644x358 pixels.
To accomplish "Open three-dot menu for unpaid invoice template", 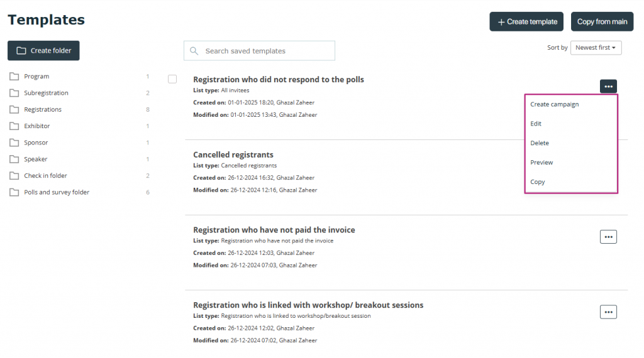I will point(608,237).
